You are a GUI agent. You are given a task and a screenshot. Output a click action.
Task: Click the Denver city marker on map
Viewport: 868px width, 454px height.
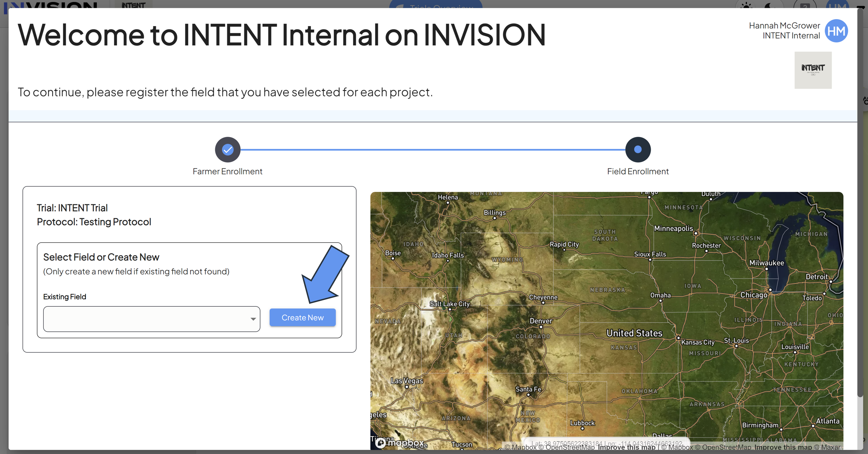(541, 327)
